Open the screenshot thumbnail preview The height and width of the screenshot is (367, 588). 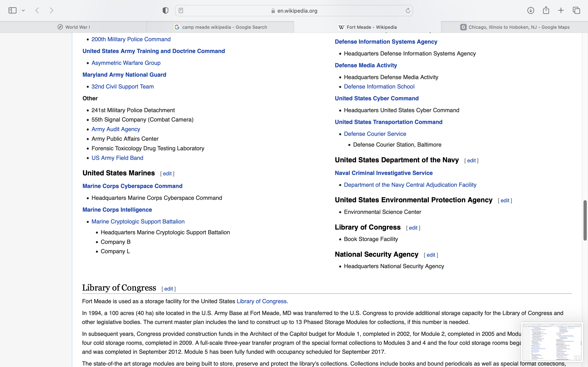(x=552, y=342)
